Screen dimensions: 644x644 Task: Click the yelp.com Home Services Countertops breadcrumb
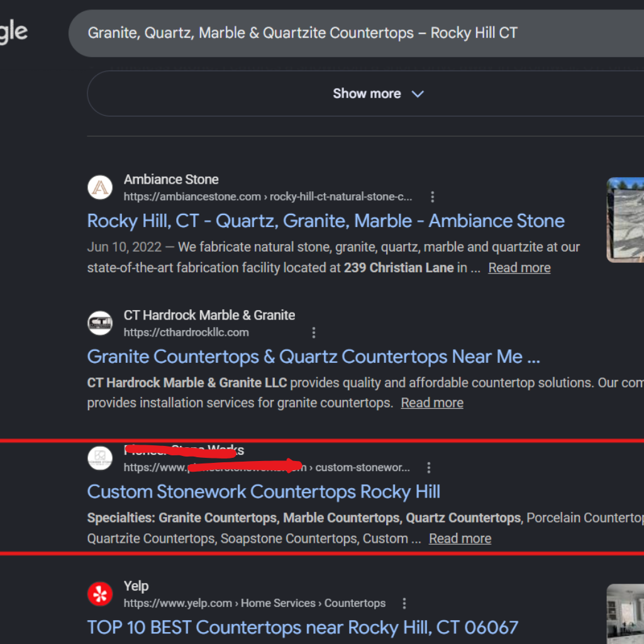[x=255, y=603]
